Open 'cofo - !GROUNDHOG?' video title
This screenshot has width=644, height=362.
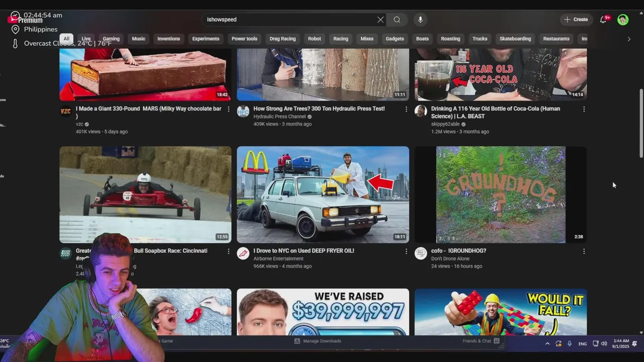458,251
